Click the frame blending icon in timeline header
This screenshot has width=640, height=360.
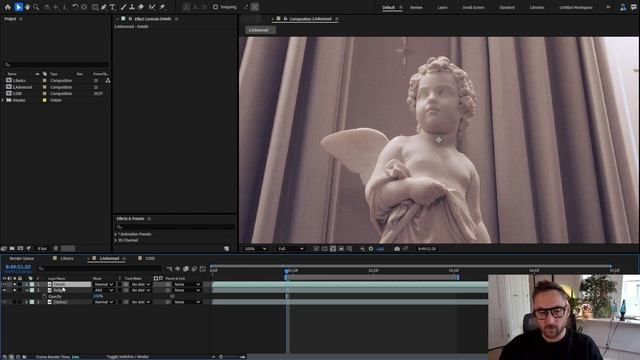(x=186, y=269)
